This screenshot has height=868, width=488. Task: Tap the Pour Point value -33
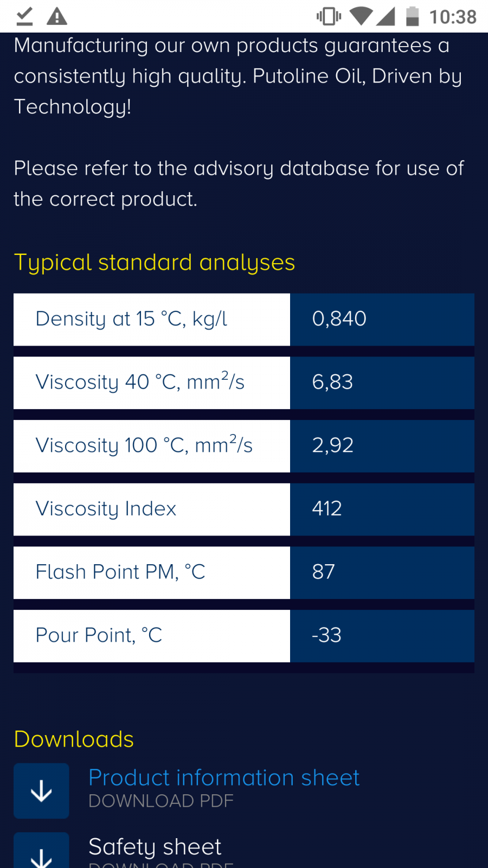coord(326,635)
